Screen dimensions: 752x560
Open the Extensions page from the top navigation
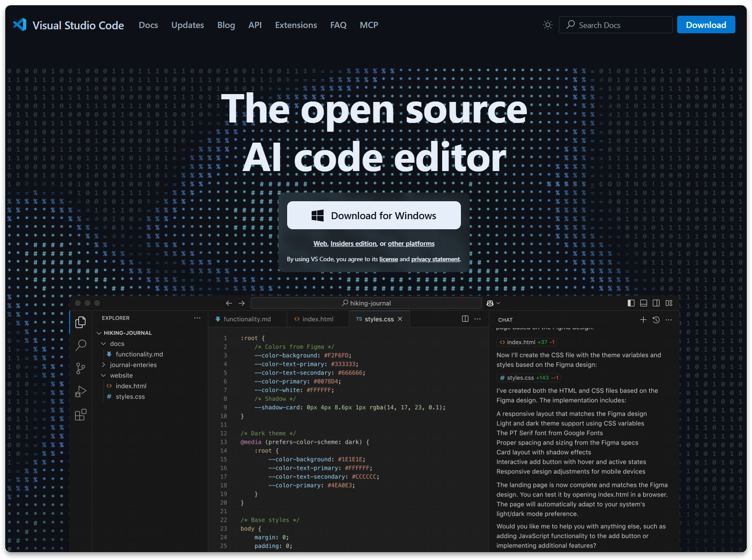(296, 25)
